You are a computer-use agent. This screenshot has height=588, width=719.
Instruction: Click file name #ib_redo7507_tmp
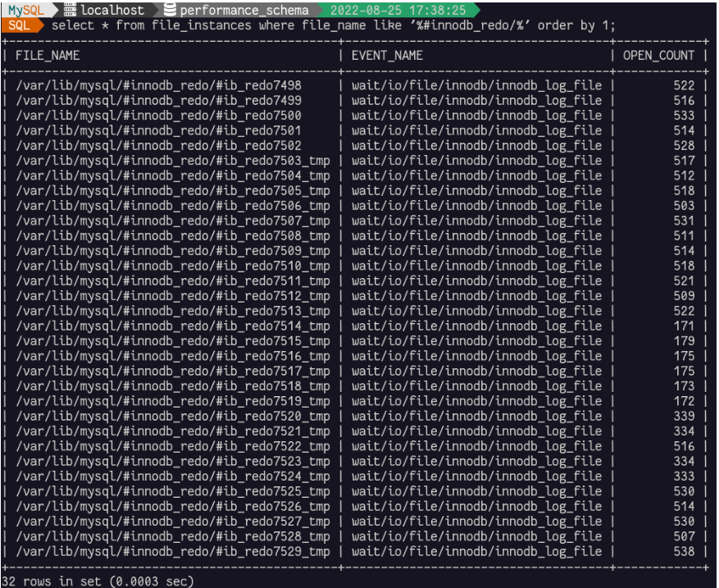[x=173, y=221]
